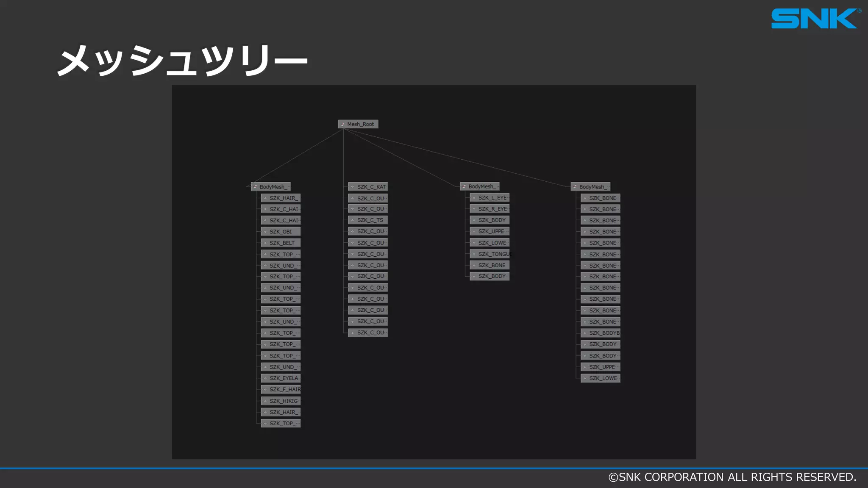Click the icon on SZK_BODYB node

point(585,333)
